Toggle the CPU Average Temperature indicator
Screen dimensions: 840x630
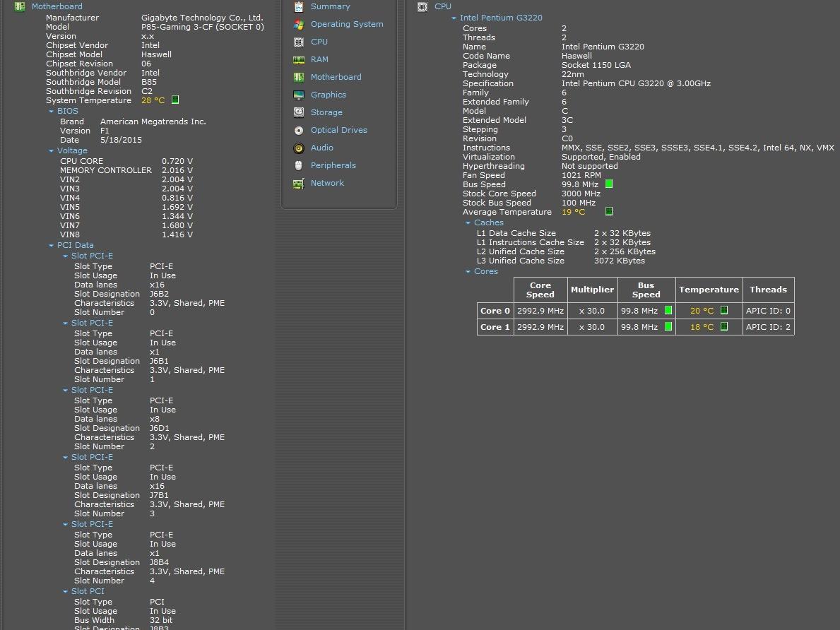coord(609,211)
